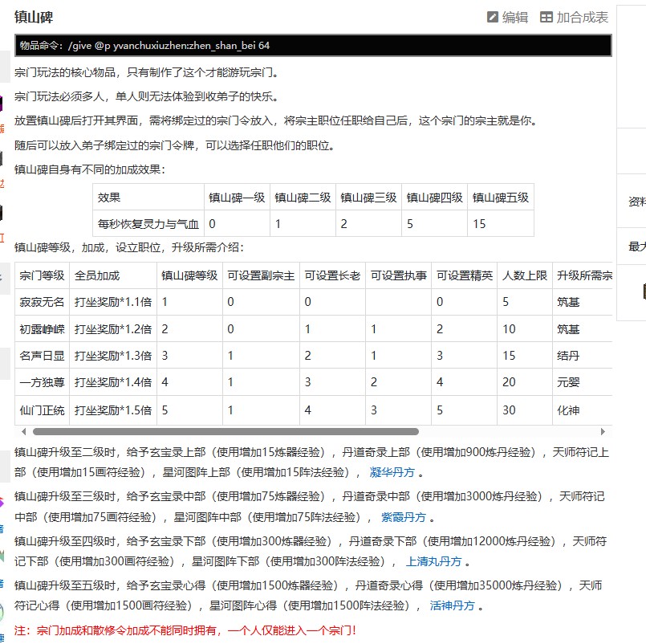Click the 可设置长老 column header
Image resolution: width=646 pixels, height=644 pixels.
[x=332, y=275]
